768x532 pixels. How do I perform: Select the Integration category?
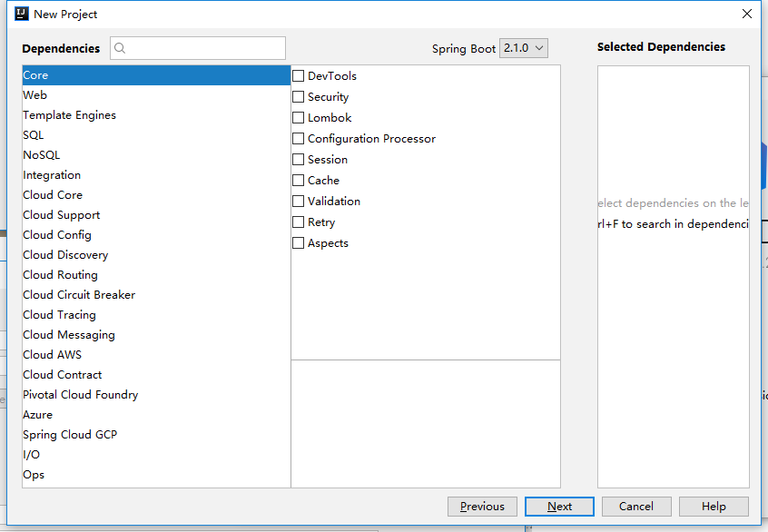pyautogui.click(x=156, y=175)
